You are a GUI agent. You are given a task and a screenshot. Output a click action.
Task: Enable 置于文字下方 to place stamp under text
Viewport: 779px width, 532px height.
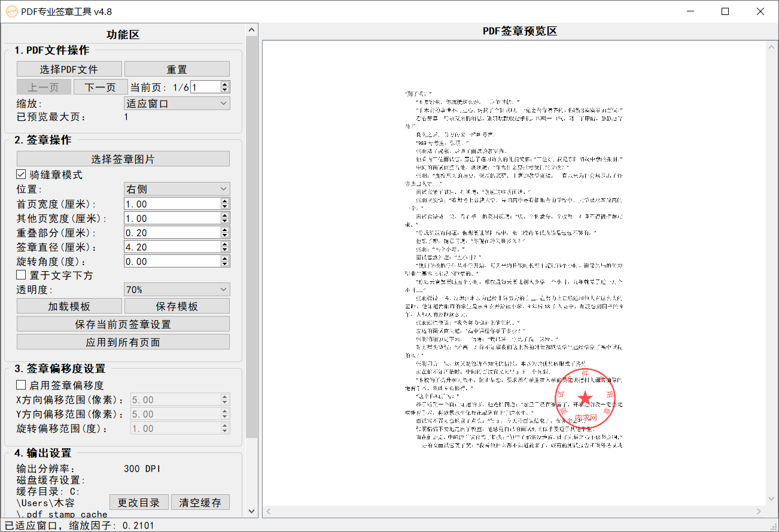[x=21, y=275]
